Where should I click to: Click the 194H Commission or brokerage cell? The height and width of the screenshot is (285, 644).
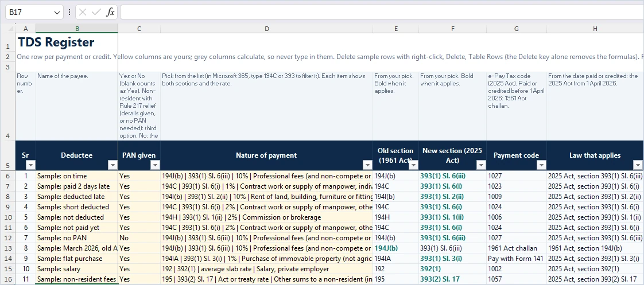click(266, 217)
